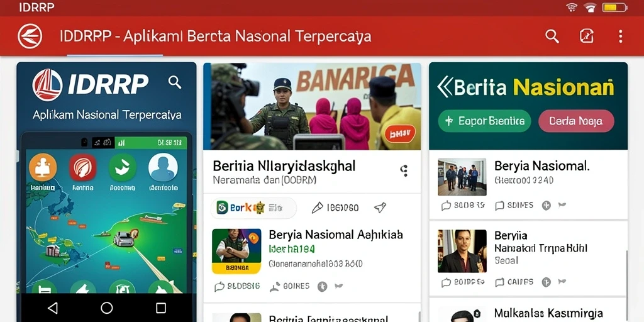The image size is (644, 322).
Task: Click the app bar title IDDRRP Aplikami
Action: 216,36
